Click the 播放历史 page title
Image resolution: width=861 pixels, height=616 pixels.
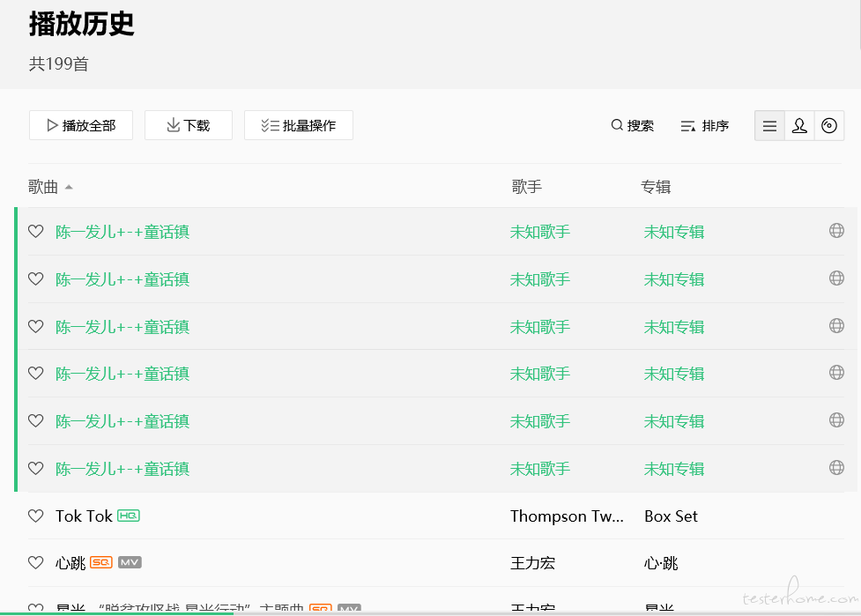click(x=82, y=24)
